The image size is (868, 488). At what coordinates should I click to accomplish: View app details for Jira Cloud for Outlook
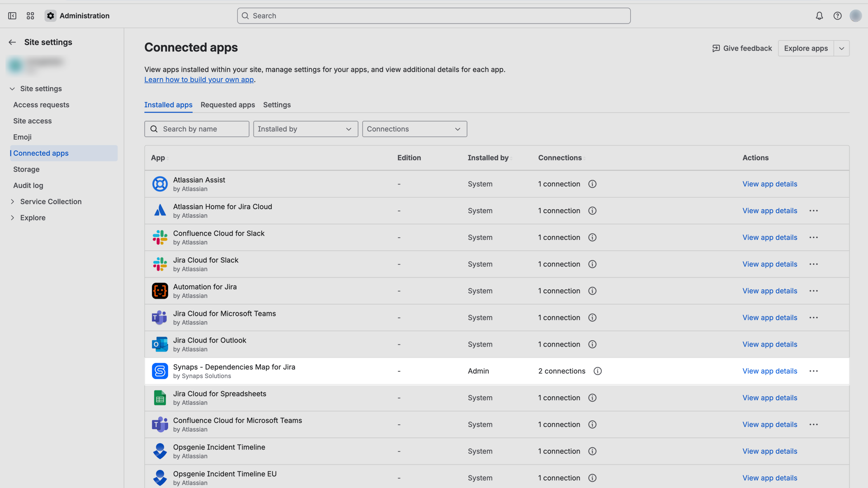point(769,344)
